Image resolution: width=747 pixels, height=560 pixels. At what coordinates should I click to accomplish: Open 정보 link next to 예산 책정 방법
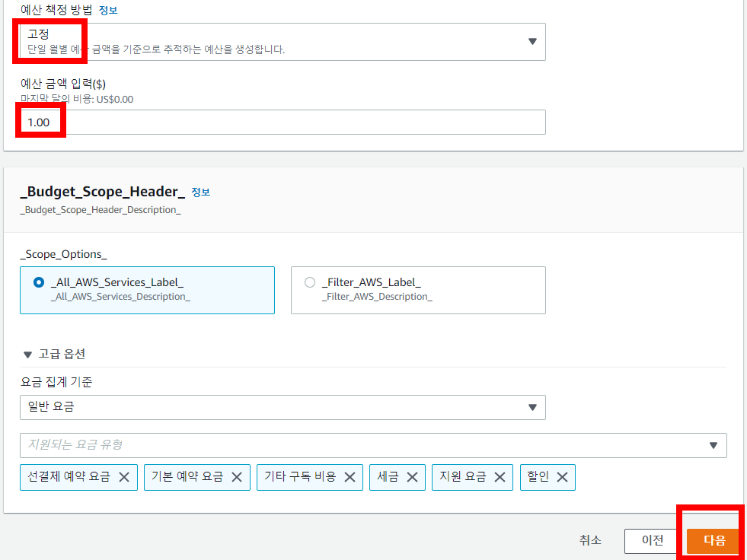pos(108,10)
